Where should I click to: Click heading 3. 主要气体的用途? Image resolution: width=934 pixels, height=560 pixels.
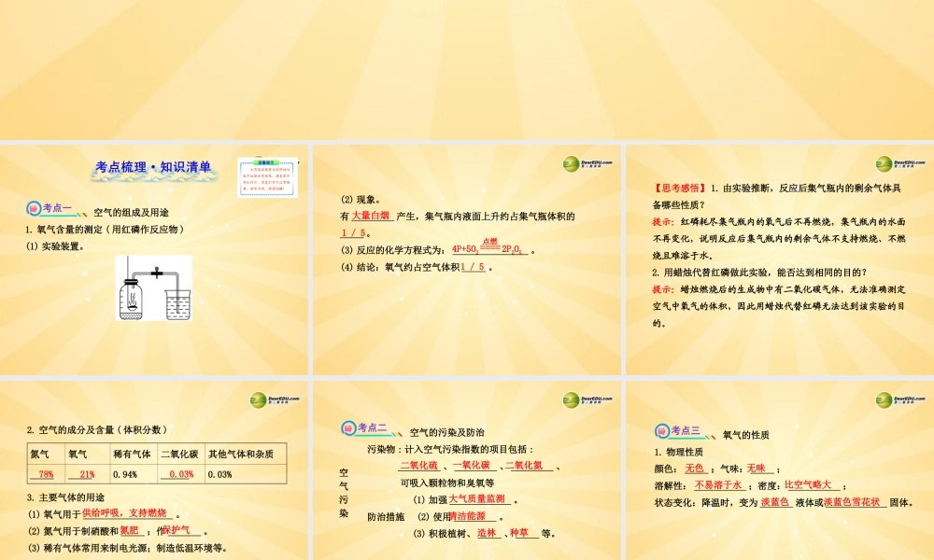tap(65, 497)
